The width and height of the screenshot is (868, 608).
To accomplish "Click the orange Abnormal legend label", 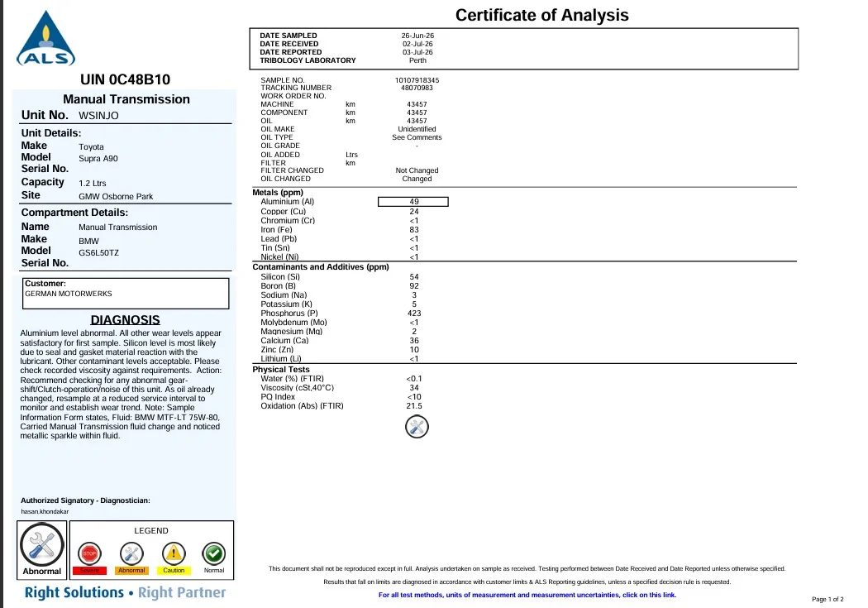I will coord(131,570).
